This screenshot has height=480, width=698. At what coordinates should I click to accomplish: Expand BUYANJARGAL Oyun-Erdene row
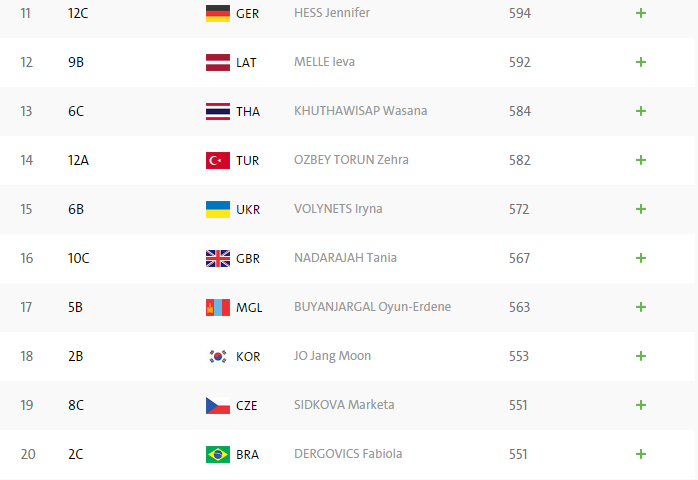click(641, 307)
